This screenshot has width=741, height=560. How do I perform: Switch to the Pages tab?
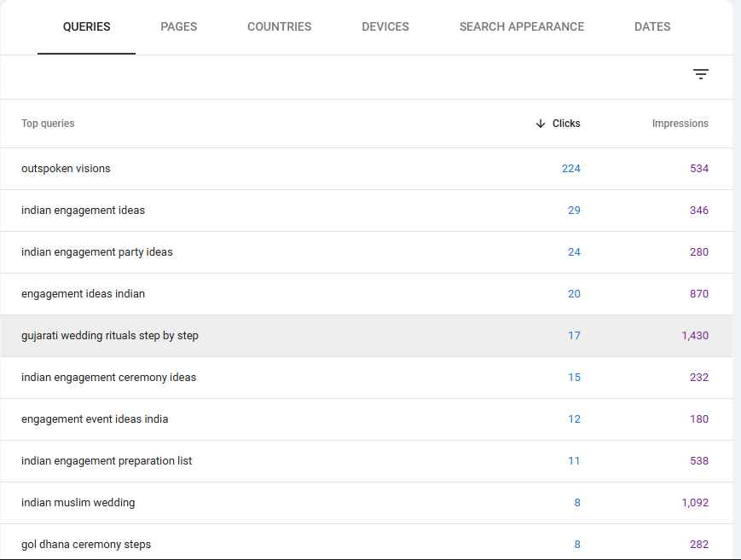pos(178,26)
